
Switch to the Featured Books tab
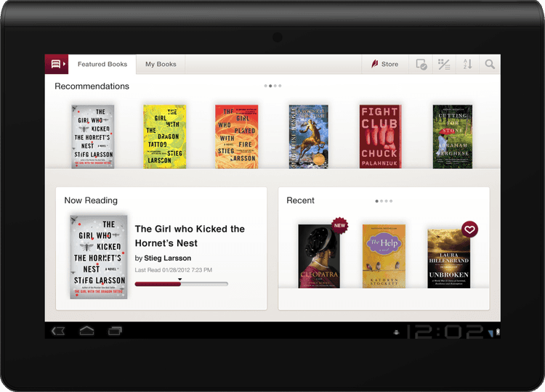(x=102, y=64)
